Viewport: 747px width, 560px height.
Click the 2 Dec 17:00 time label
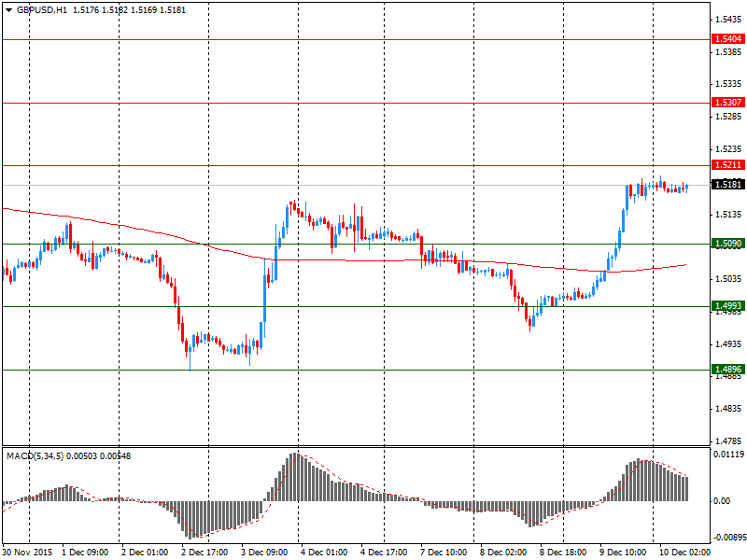204,553
